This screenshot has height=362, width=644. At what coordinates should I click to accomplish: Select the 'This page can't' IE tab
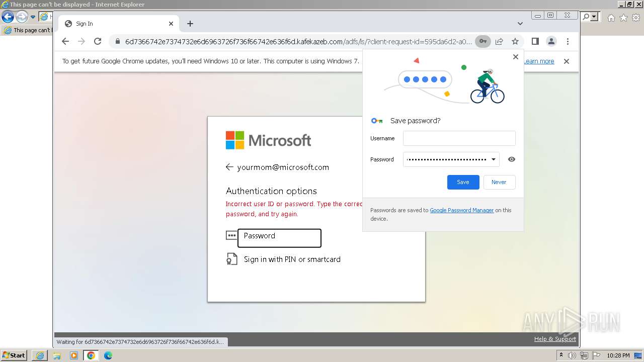27,30
